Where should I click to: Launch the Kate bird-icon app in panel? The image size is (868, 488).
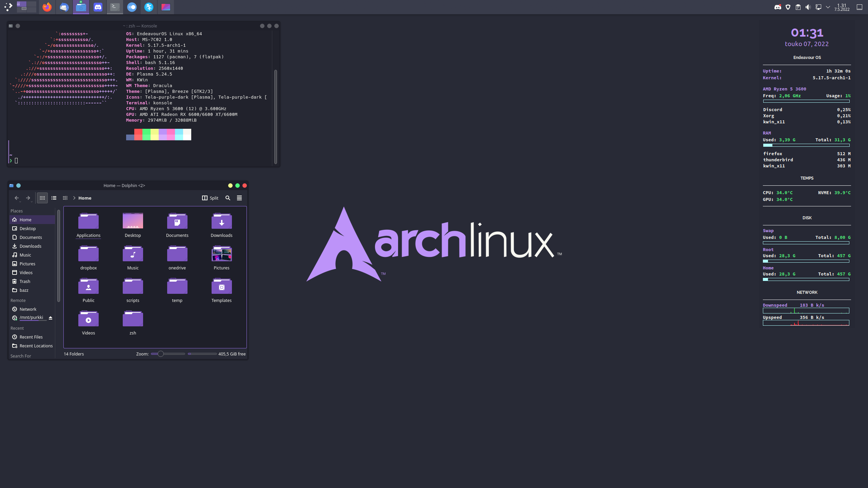point(149,7)
